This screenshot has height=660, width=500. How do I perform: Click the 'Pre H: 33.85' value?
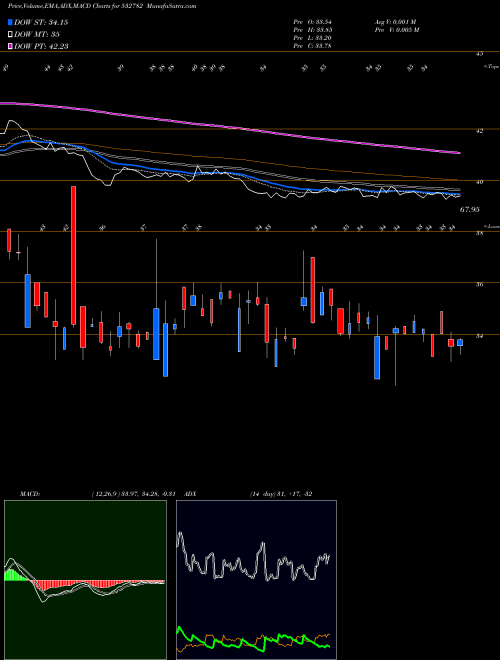point(312,30)
